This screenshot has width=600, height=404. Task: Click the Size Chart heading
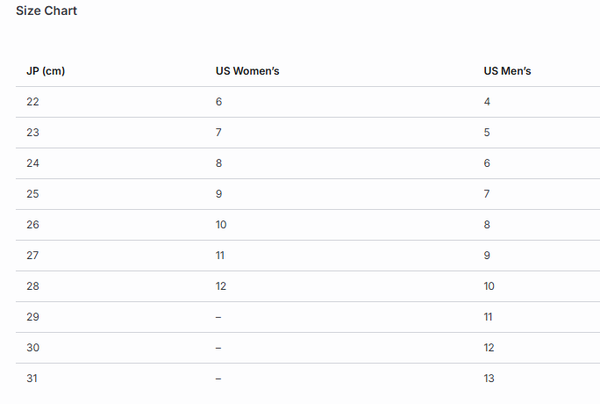pos(46,11)
